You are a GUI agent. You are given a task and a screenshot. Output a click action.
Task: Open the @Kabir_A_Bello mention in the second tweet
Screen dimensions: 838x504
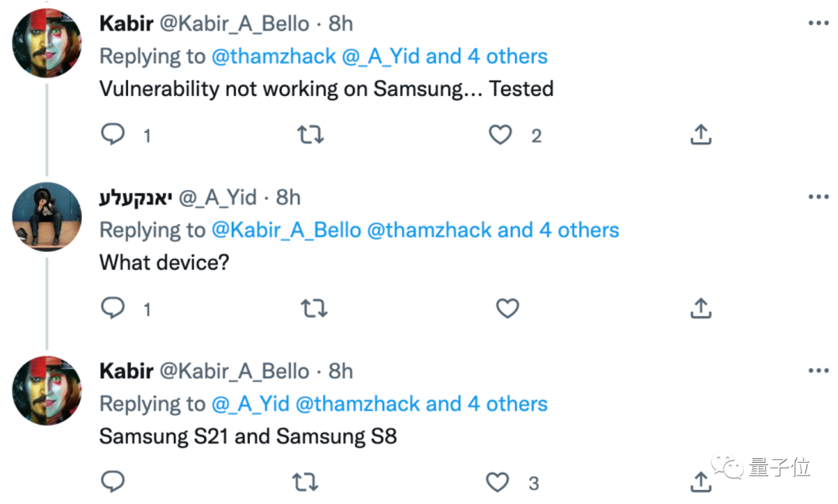point(286,230)
